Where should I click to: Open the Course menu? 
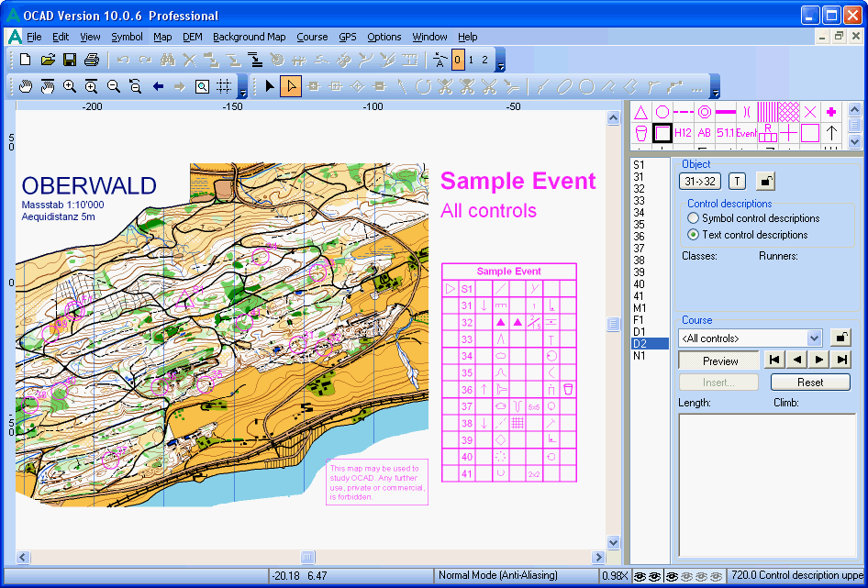pyautogui.click(x=312, y=37)
